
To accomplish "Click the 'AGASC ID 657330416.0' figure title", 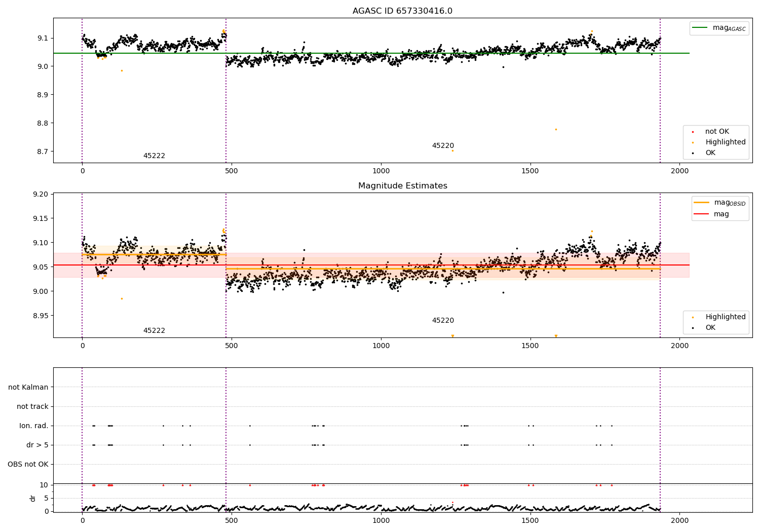I will pyautogui.click(x=402, y=11).
